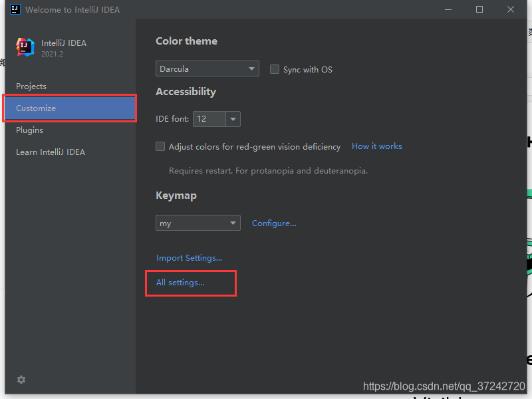This screenshot has height=399, width=532.
Task: Switch to Learn IntelliJ IDEA tab
Action: [x=51, y=152]
